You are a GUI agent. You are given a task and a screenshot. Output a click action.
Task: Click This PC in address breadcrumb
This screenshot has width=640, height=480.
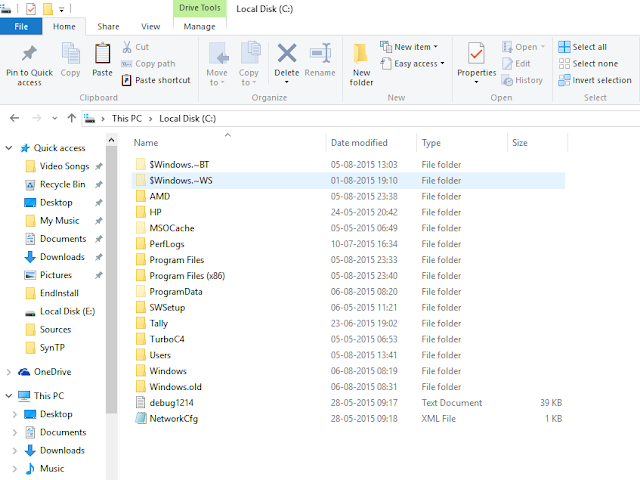pyautogui.click(x=127, y=118)
